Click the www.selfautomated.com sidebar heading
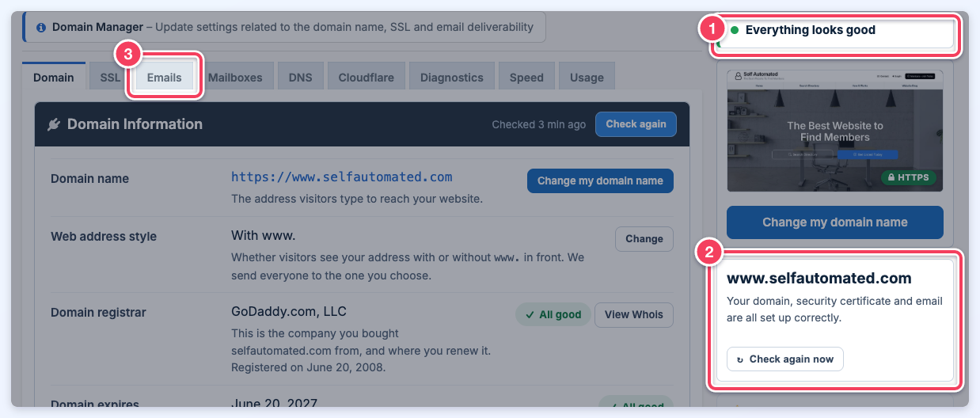980x418 pixels. 819,279
